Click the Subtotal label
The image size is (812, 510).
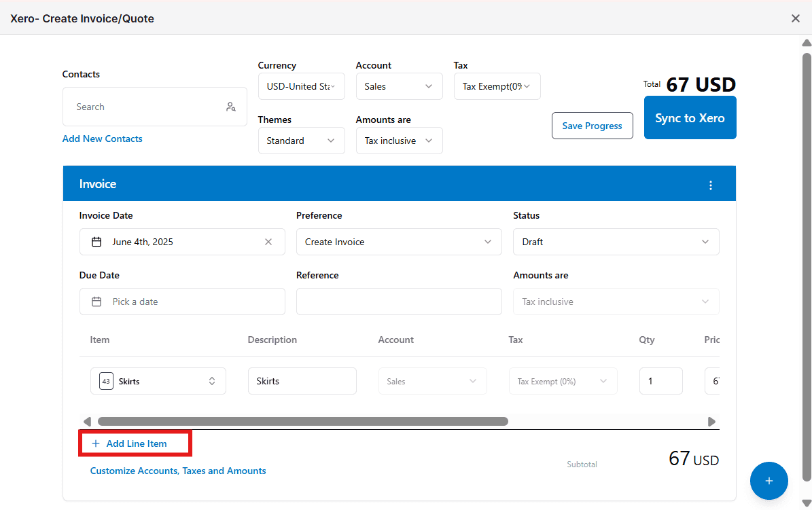(582, 465)
